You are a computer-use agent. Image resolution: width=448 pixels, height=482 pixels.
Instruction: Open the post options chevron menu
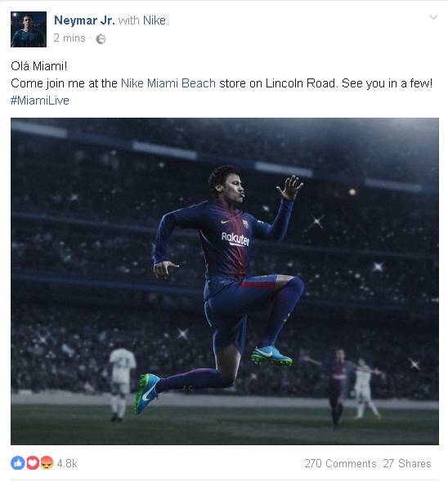pos(433,17)
